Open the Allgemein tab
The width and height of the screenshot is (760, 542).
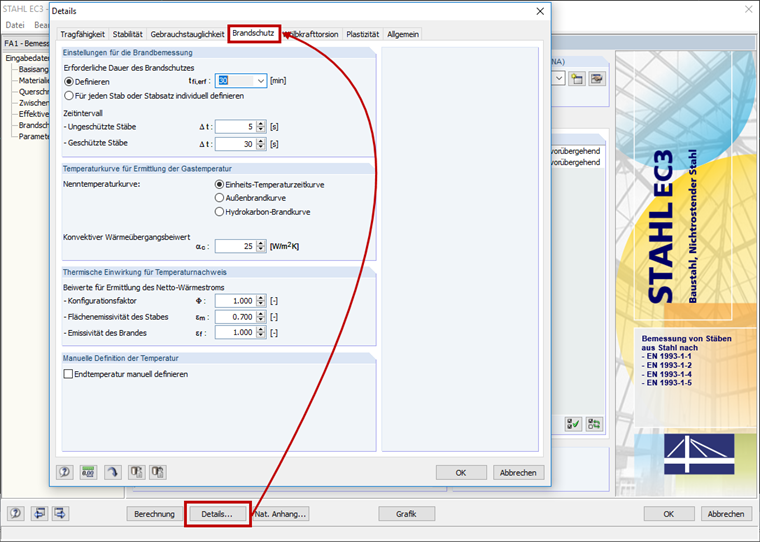coord(403,34)
